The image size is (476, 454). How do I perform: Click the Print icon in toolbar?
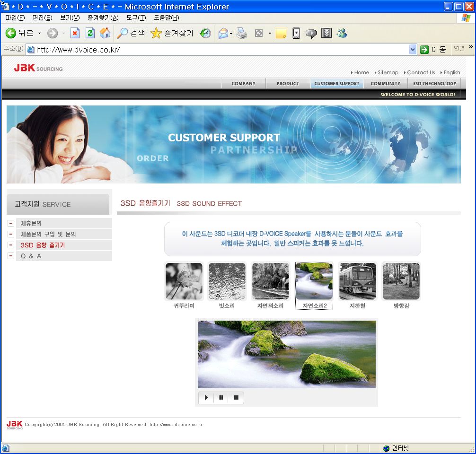(242, 33)
